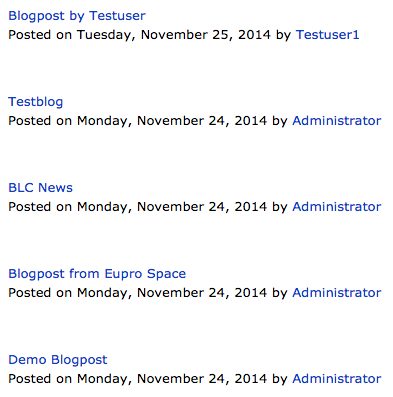This screenshot has height=397, width=393.
Task: Click the Administrator link under Testblog
Action: tap(337, 121)
